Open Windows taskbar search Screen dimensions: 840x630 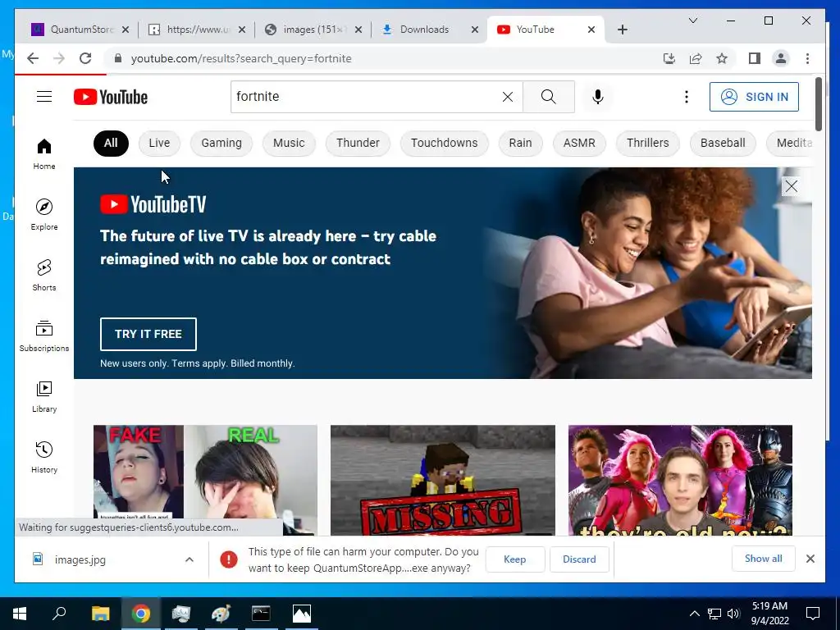pos(59,614)
